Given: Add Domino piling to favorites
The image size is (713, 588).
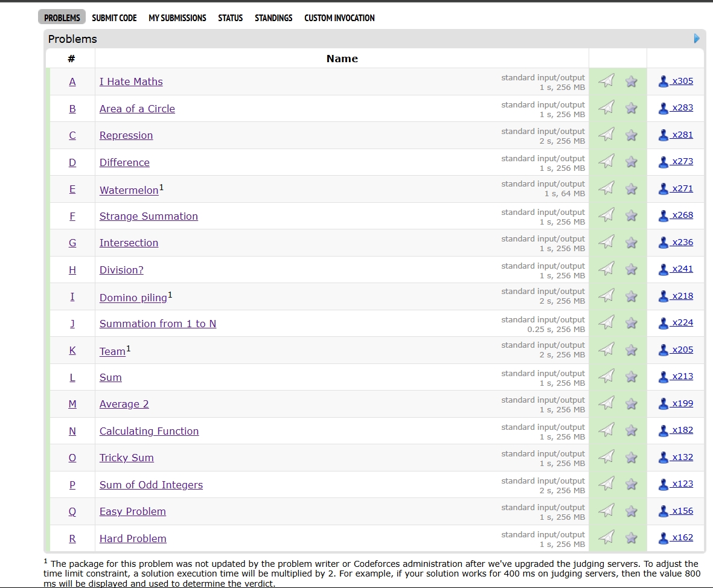Looking at the screenshot, I should (631, 296).
